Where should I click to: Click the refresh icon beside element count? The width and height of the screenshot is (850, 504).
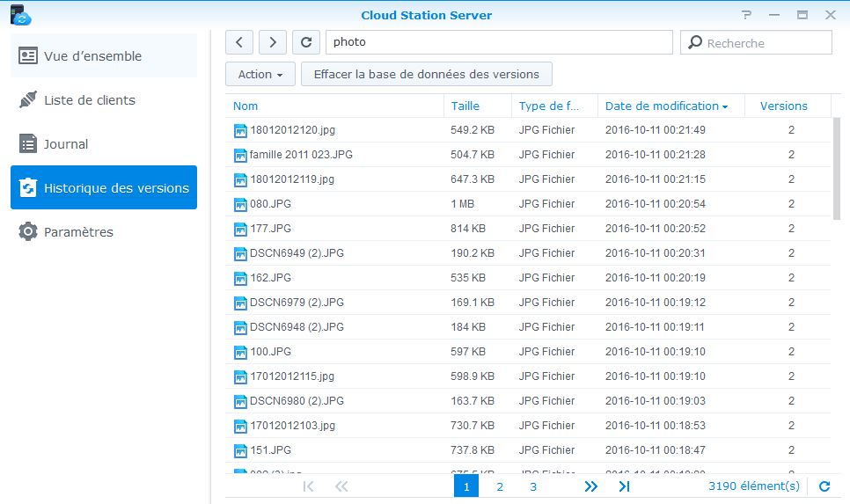(824, 486)
